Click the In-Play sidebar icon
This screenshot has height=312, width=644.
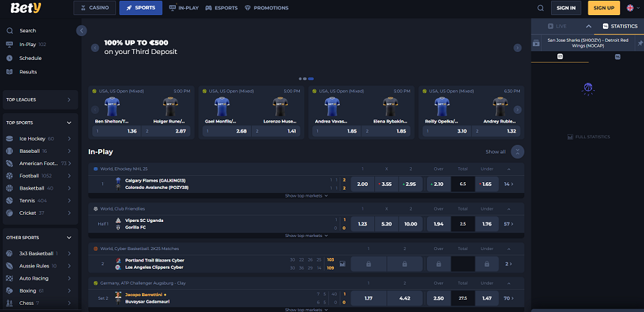click(9, 45)
